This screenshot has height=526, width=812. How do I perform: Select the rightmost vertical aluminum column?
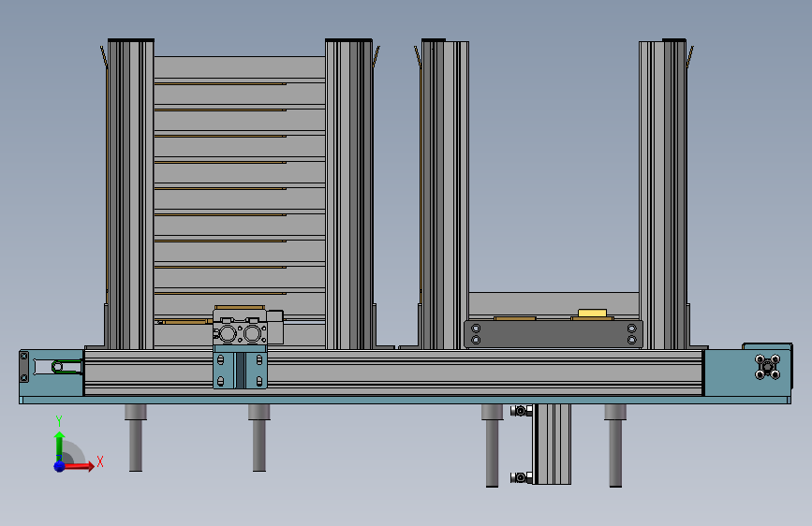tap(663, 194)
